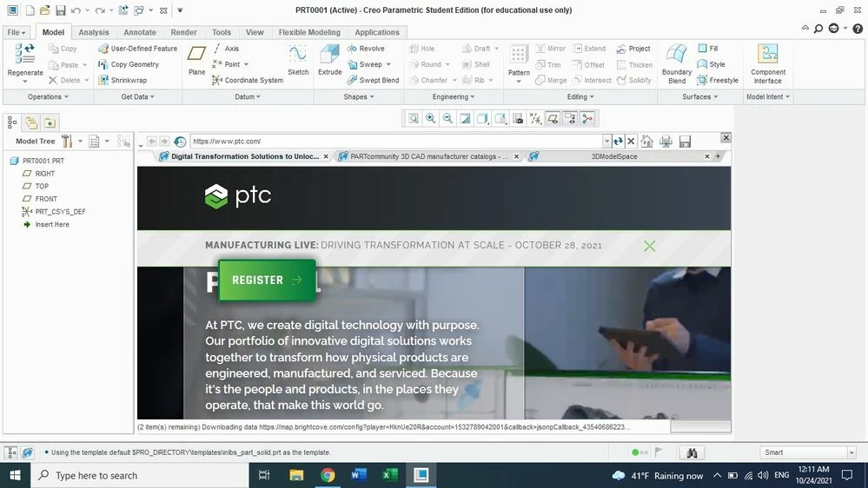Expand the Surfaces group menu
This screenshot has height=488, width=868.
pos(699,97)
